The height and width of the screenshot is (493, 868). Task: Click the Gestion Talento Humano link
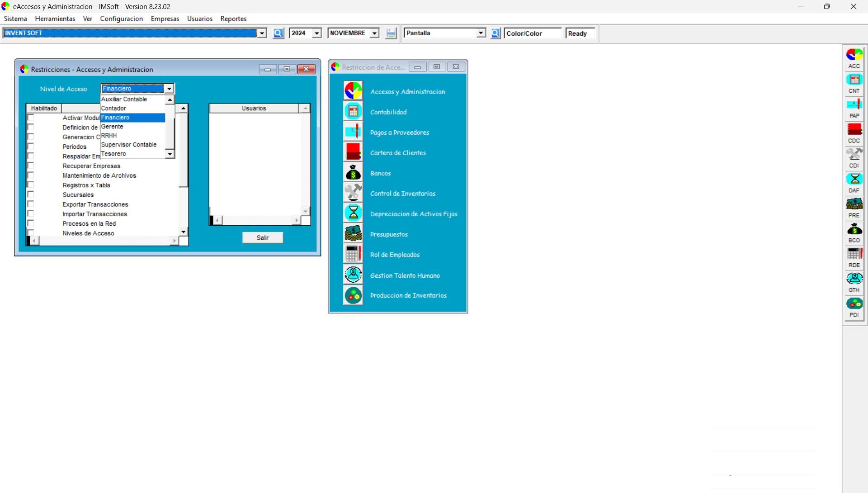(405, 275)
